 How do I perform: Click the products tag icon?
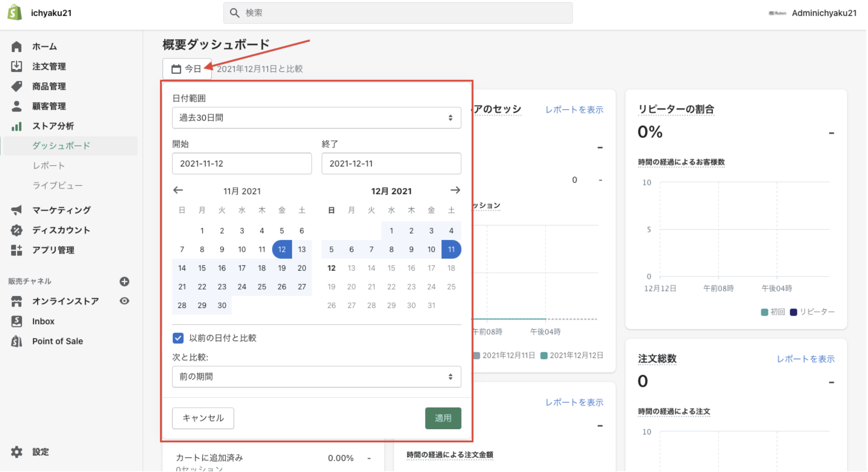point(16,86)
